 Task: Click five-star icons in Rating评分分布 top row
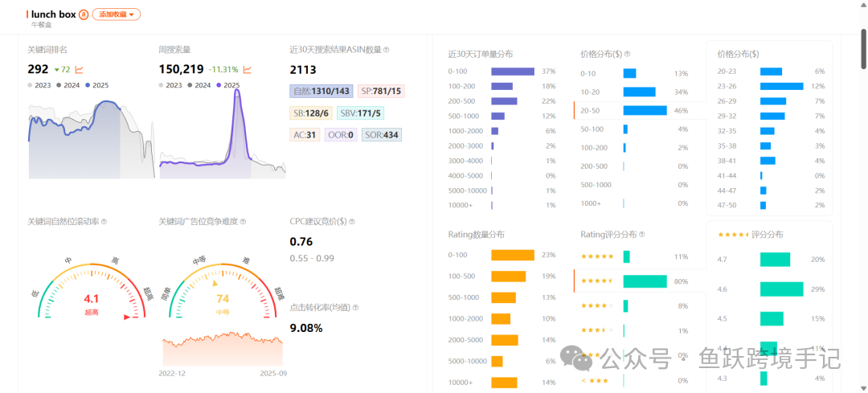pyautogui.click(x=597, y=257)
